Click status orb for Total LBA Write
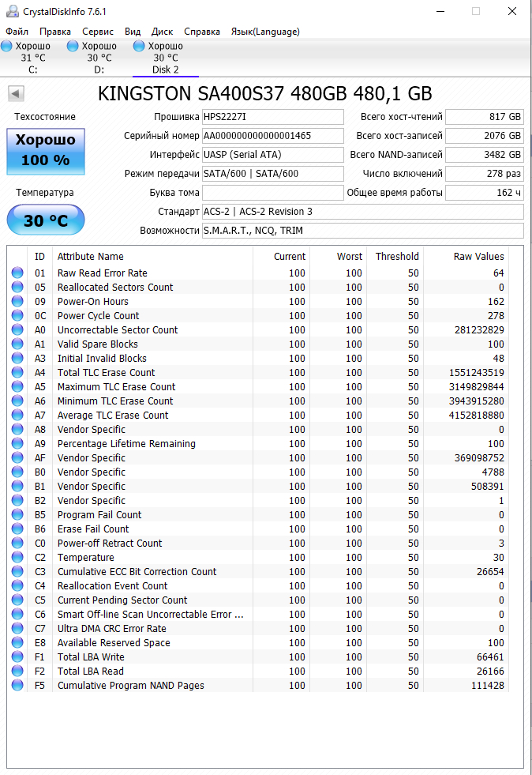This screenshot has height=775, width=532. coord(17,656)
